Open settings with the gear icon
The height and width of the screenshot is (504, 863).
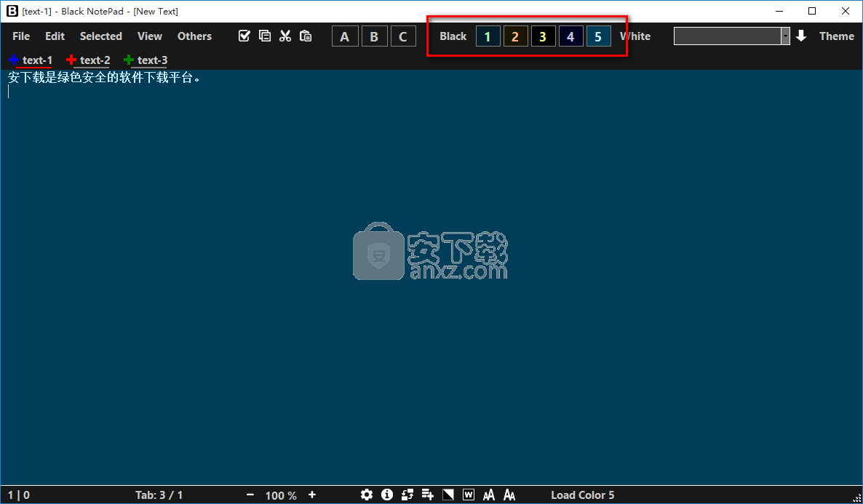pyautogui.click(x=367, y=495)
